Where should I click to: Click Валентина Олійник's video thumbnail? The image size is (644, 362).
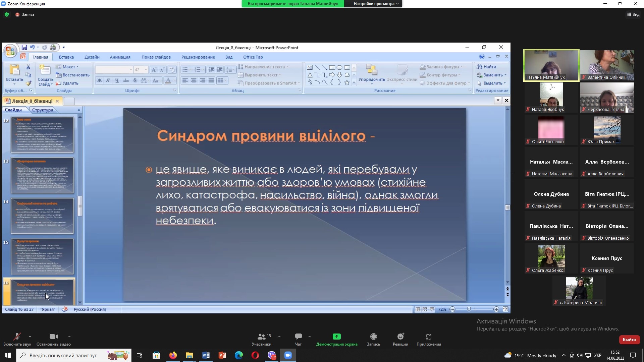point(607,65)
